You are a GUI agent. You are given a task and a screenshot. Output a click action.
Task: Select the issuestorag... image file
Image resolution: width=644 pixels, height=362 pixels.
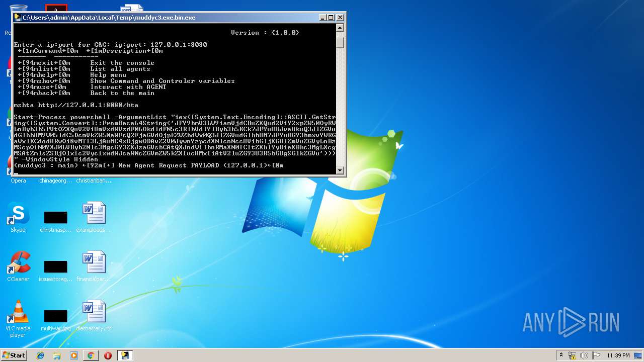pos(55,270)
